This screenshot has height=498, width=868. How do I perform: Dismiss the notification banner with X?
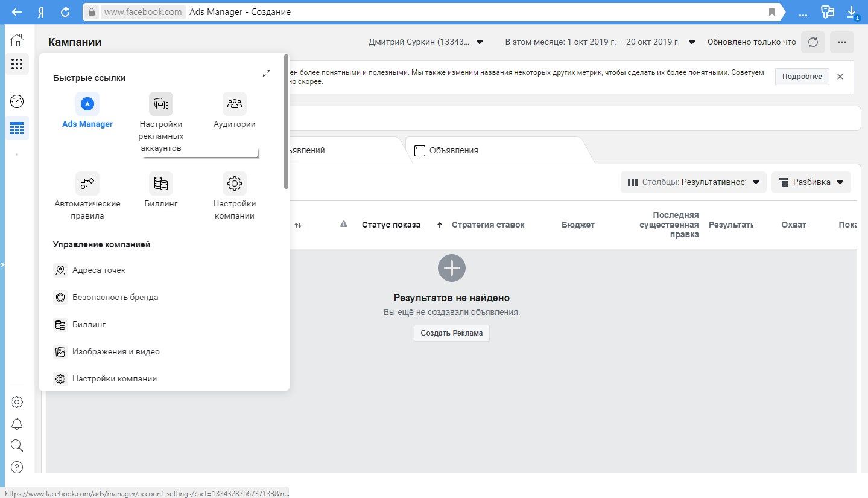coord(840,77)
